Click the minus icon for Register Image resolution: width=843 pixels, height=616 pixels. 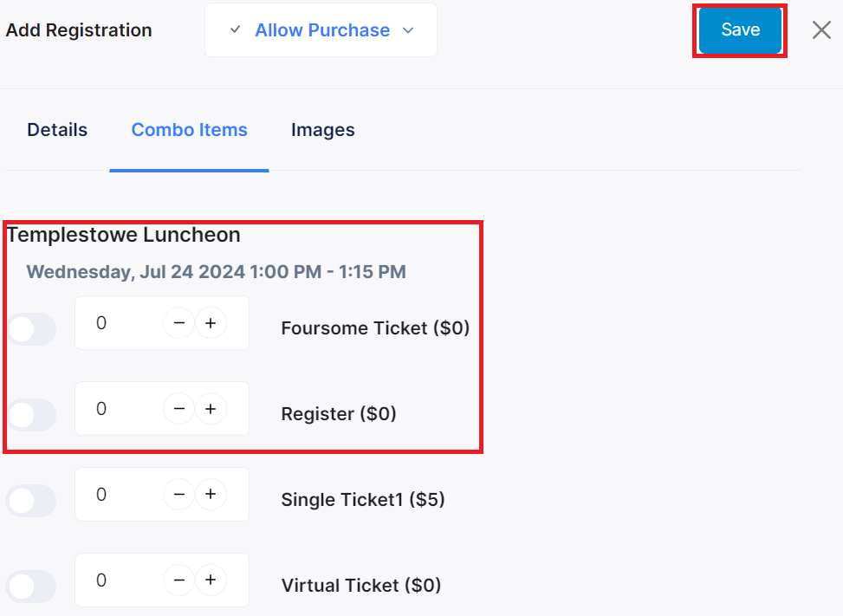(179, 408)
